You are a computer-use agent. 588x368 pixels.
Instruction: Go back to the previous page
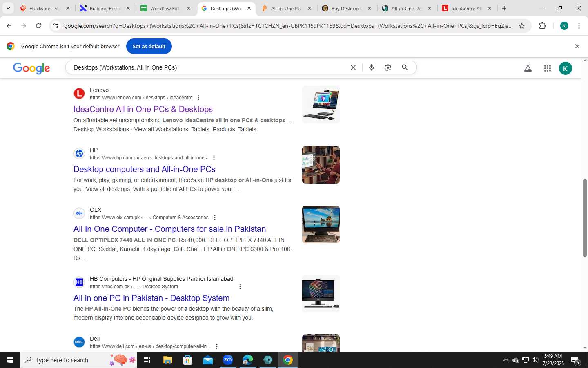pyautogui.click(x=9, y=26)
